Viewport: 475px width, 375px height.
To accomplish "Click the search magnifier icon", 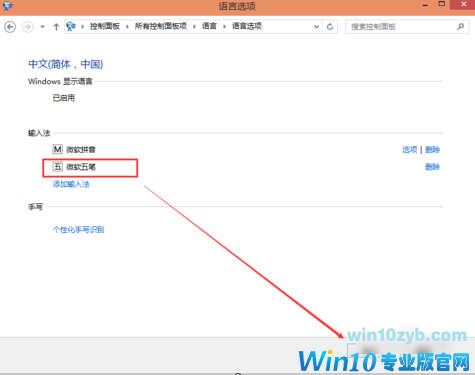I will click(461, 26).
